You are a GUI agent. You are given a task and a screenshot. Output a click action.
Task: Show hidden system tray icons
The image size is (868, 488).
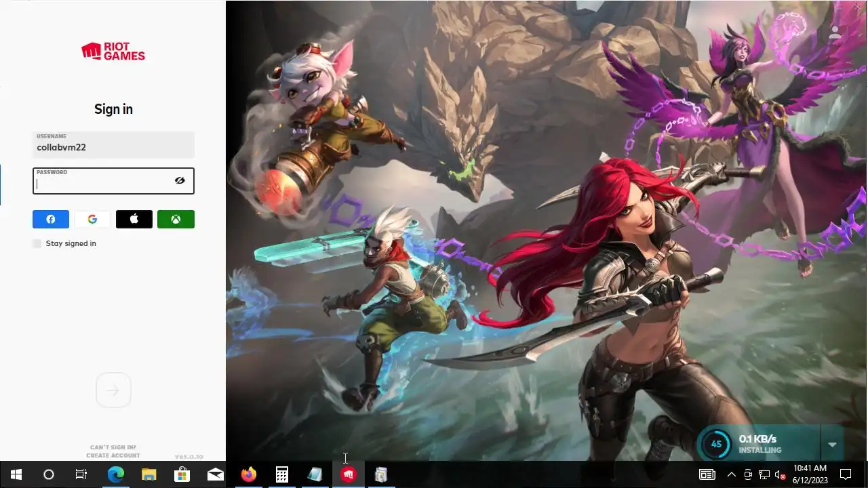(x=732, y=474)
